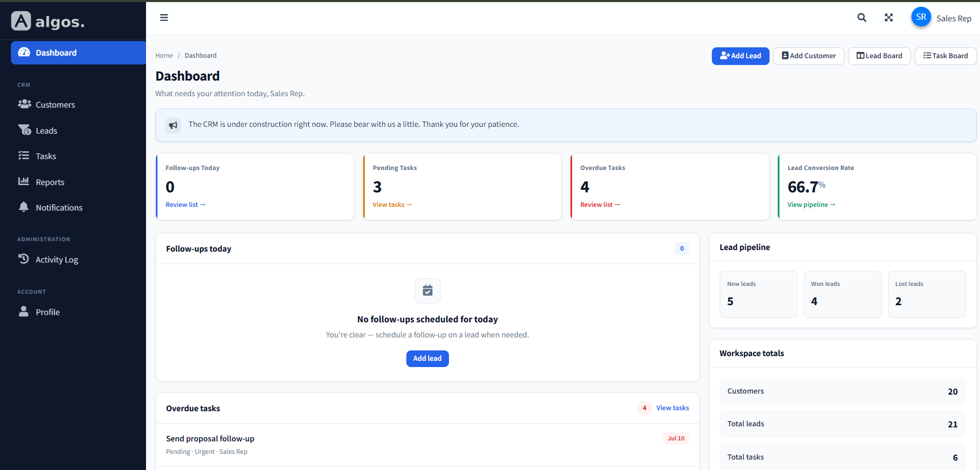Viewport: 980px width, 470px height.
Task: Click the Notifications bell icon in sidebar
Action: coord(24,207)
